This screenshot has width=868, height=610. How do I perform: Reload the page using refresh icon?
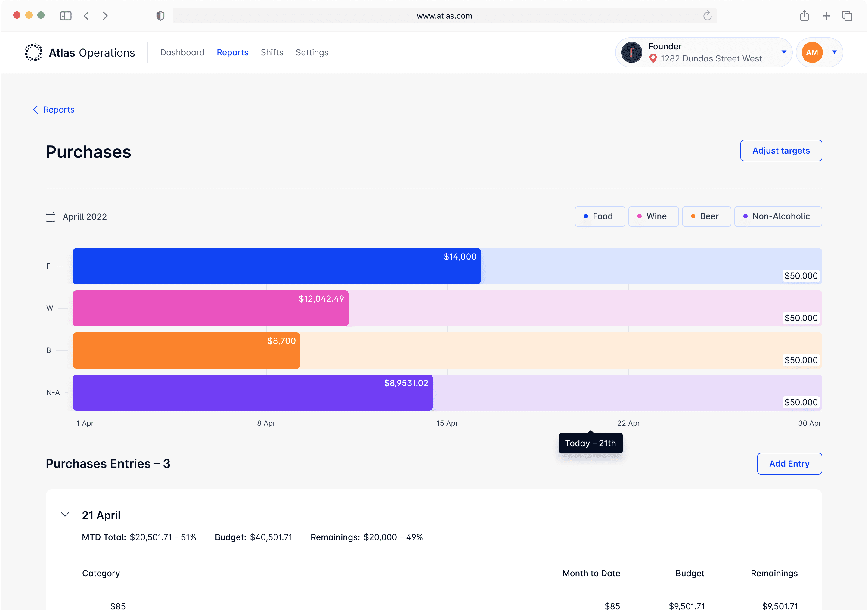point(707,16)
